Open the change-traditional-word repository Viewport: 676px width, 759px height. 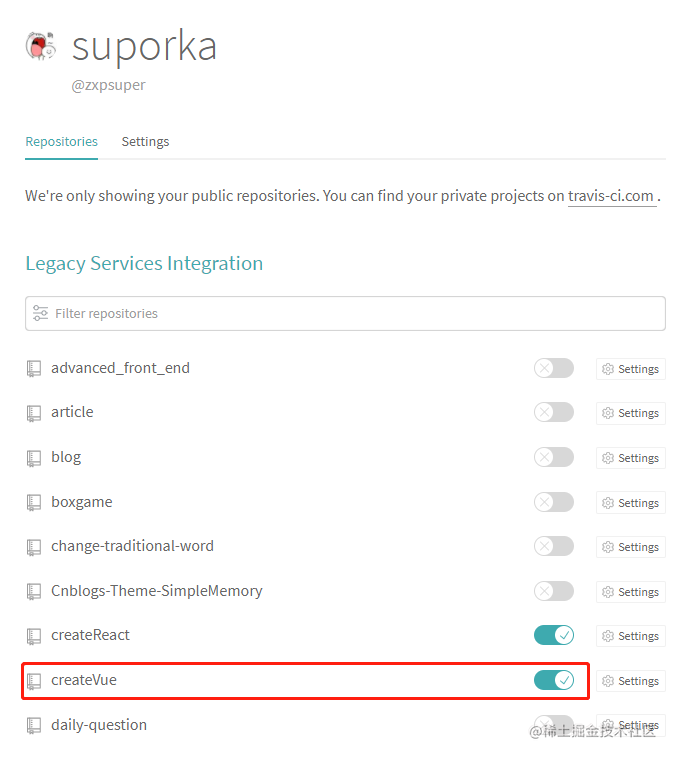132,546
